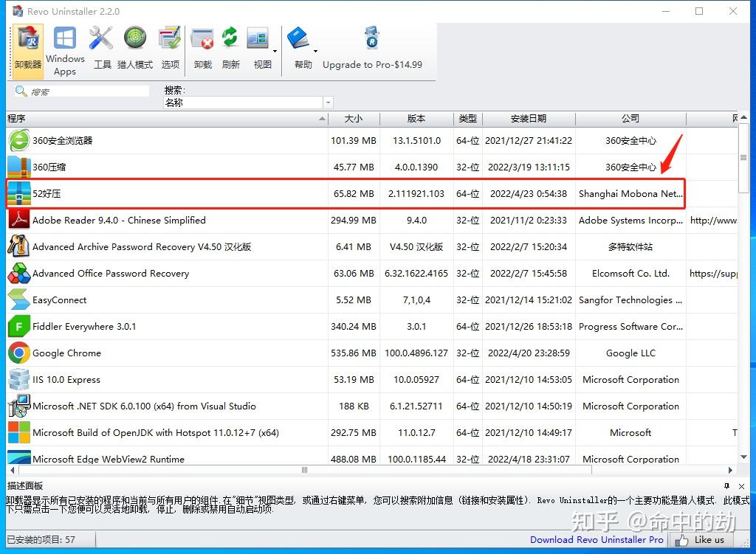
Task: Sort by 公司 column header
Action: tap(630, 119)
